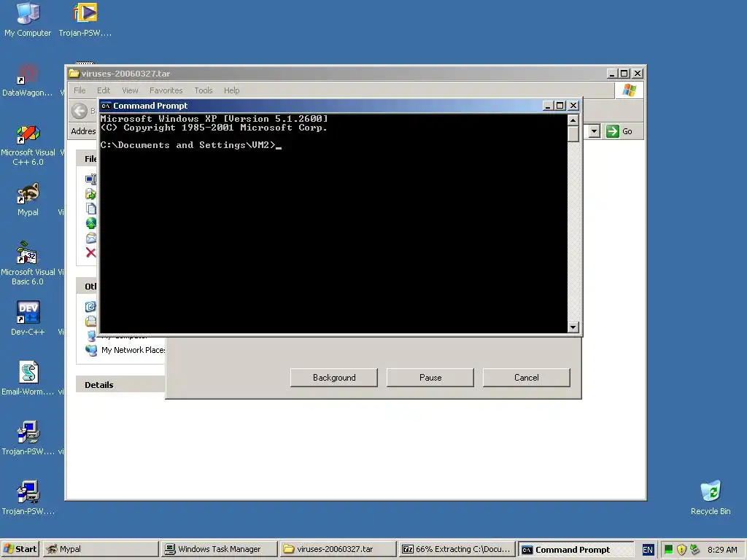Click Safely Remove Hardware tray icon

[x=694, y=549]
